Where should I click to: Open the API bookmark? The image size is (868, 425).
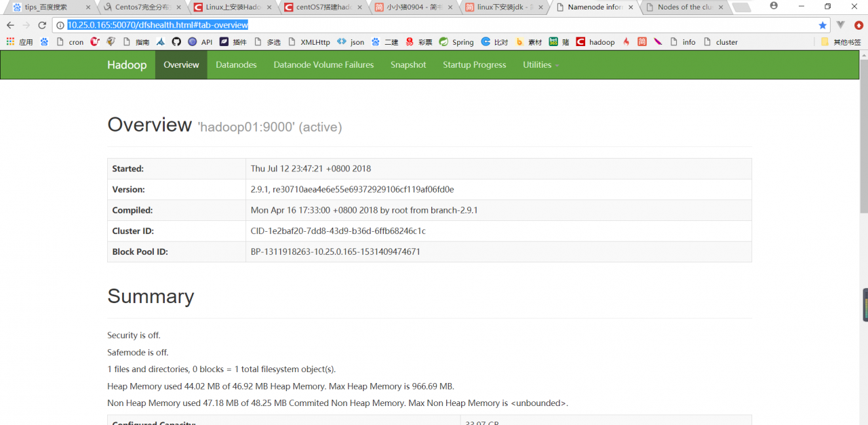[200, 42]
